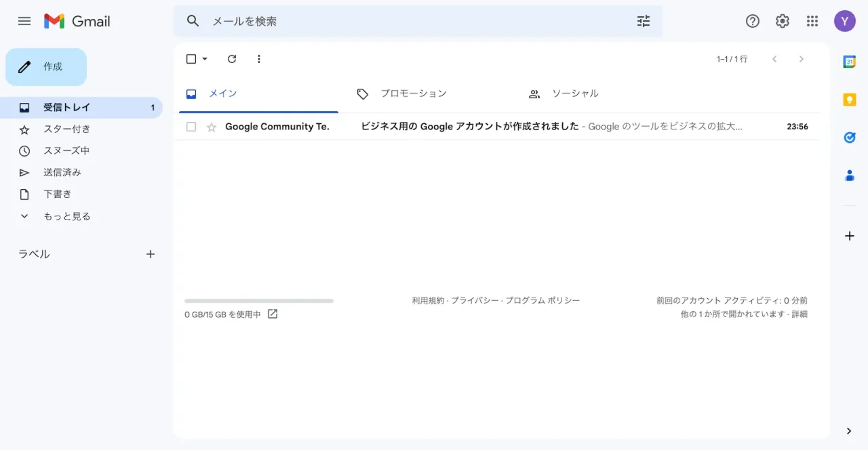Open Google Keep in side panel

(x=849, y=99)
